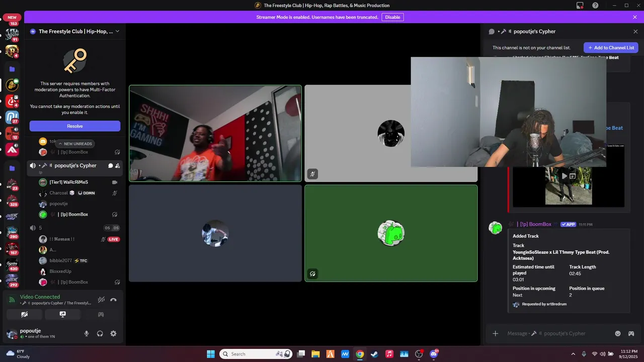644x362 pixels.
Task: Select Charcoal in voice channel
Action: (79, 193)
